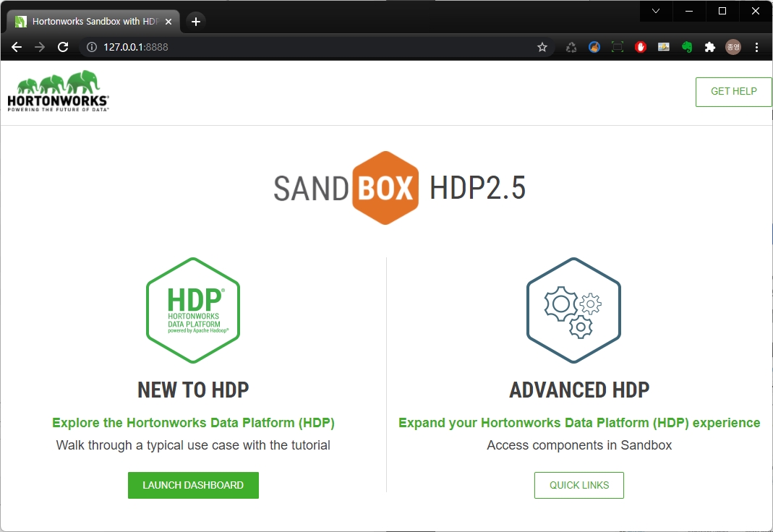This screenshot has height=532, width=773.
Task: Open the QUICK LINKS button
Action: click(x=579, y=485)
